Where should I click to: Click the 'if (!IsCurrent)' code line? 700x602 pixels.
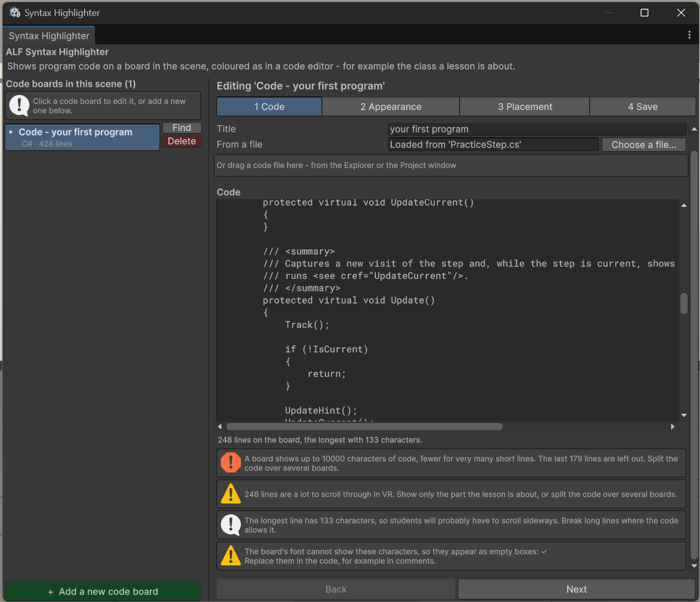coord(327,349)
